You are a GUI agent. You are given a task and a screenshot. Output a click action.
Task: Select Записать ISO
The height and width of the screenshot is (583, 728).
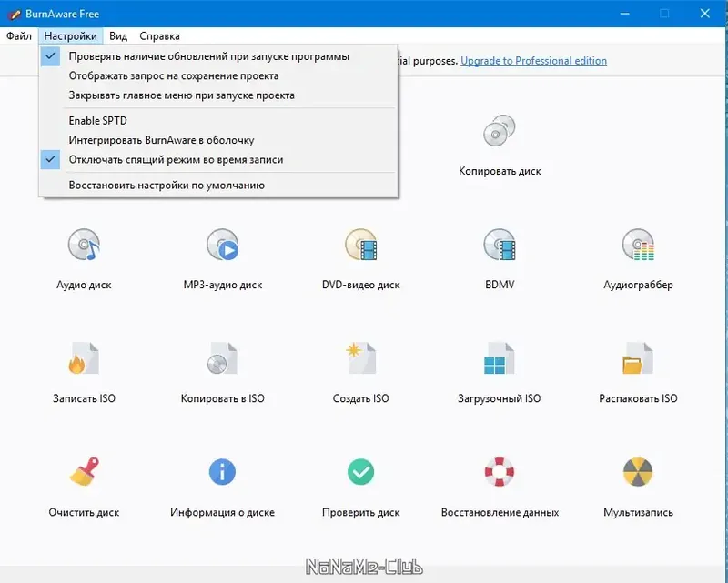pyautogui.click(x=86, y=368)
